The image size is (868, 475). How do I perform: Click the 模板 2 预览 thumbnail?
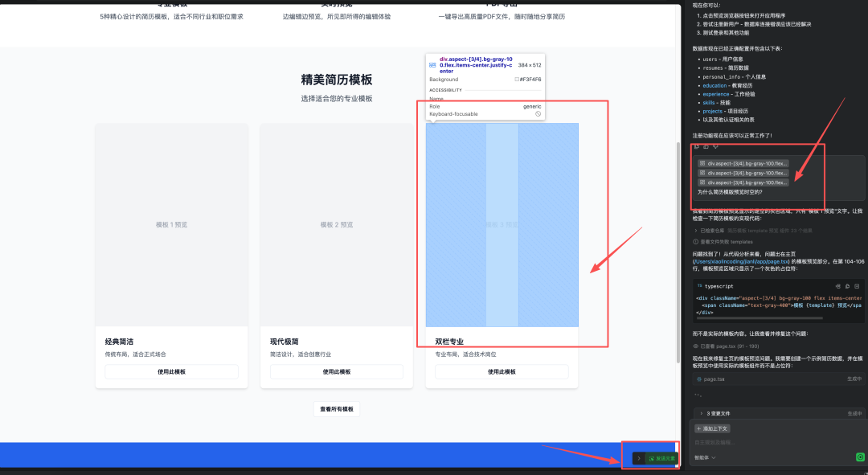point(337,225)
